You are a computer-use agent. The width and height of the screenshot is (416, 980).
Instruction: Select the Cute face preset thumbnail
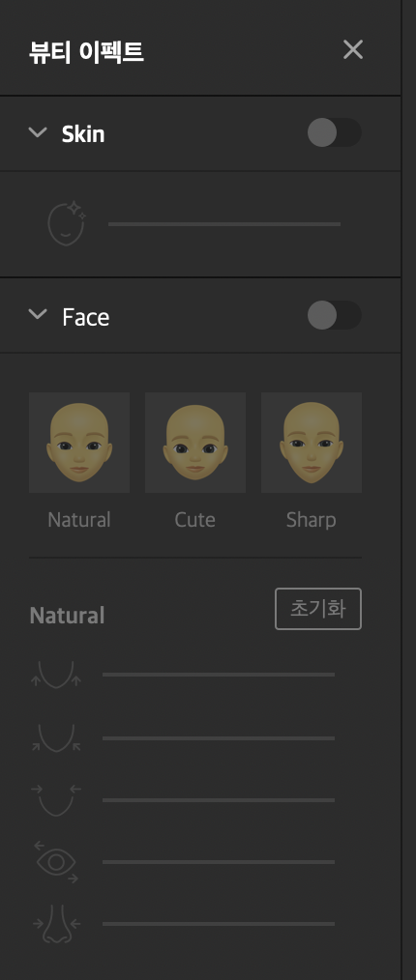195,443
